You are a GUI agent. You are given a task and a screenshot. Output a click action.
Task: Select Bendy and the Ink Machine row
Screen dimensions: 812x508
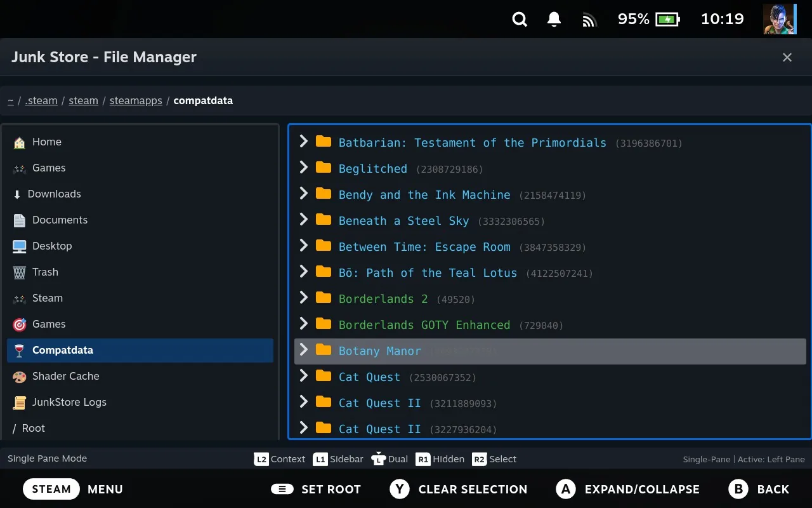tap(550, 194)
